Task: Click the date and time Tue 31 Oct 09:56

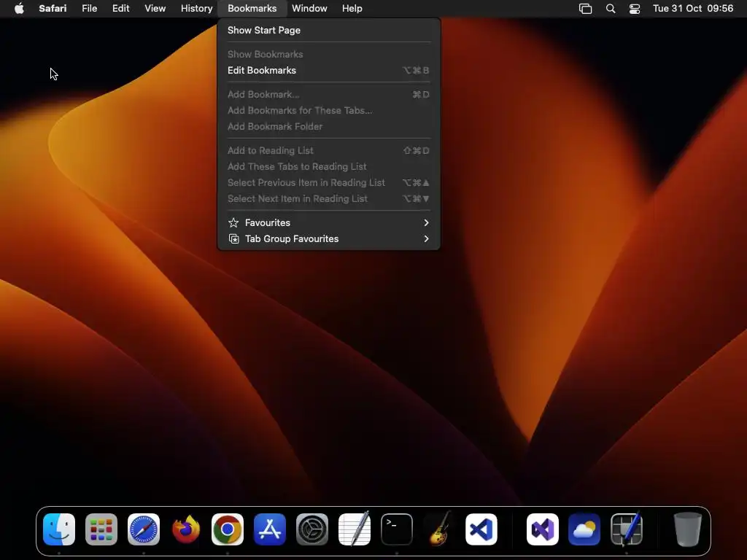Action: [x=693, y=9]
